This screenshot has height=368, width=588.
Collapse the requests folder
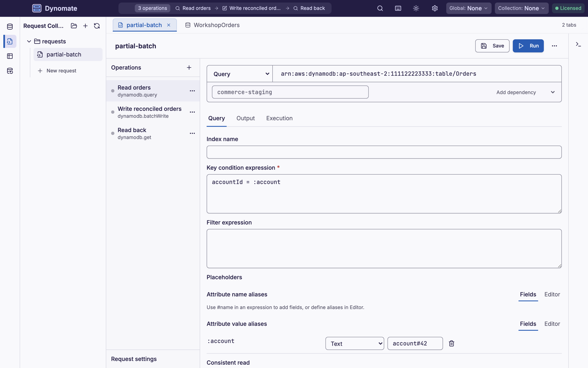coord(29,41)
